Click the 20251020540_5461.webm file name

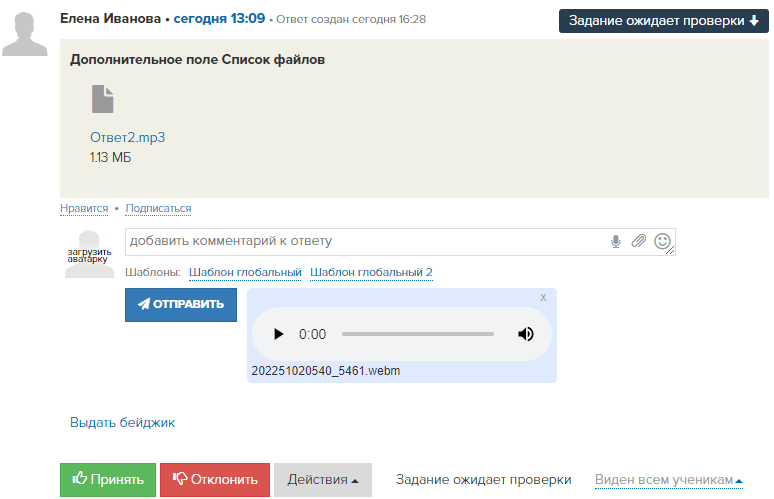point(326,371)
